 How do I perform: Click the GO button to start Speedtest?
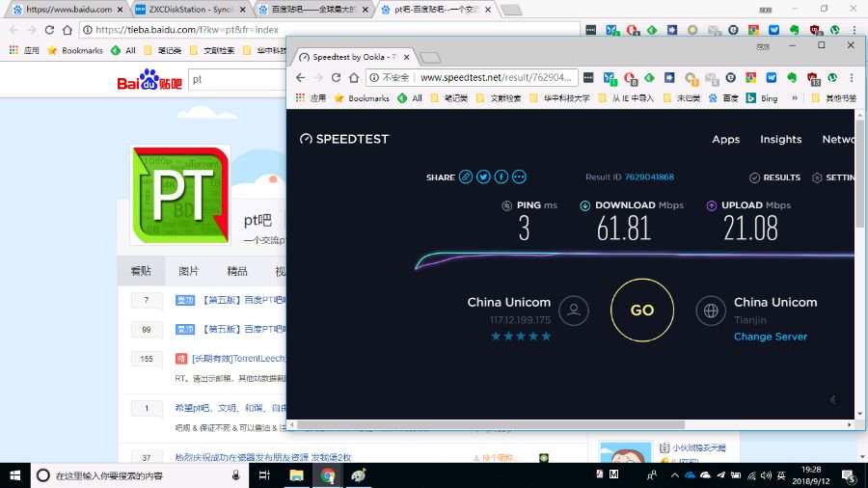[x=642, y=310]
